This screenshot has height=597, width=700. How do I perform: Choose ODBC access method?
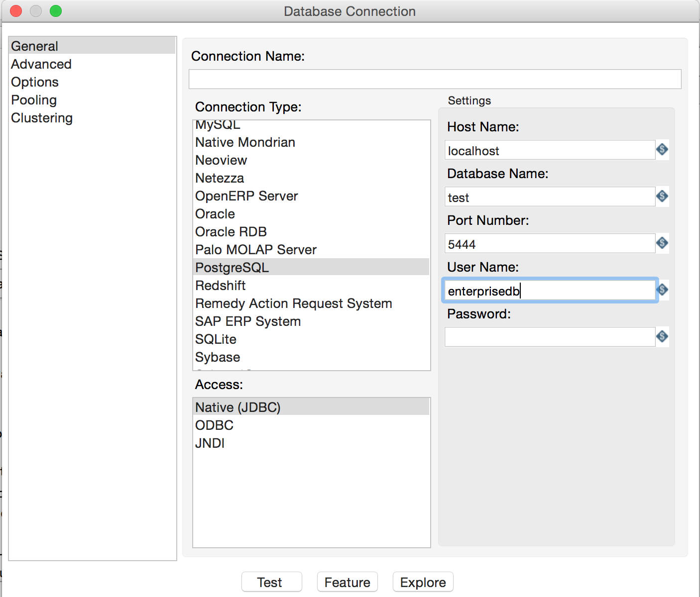point(312,425)
